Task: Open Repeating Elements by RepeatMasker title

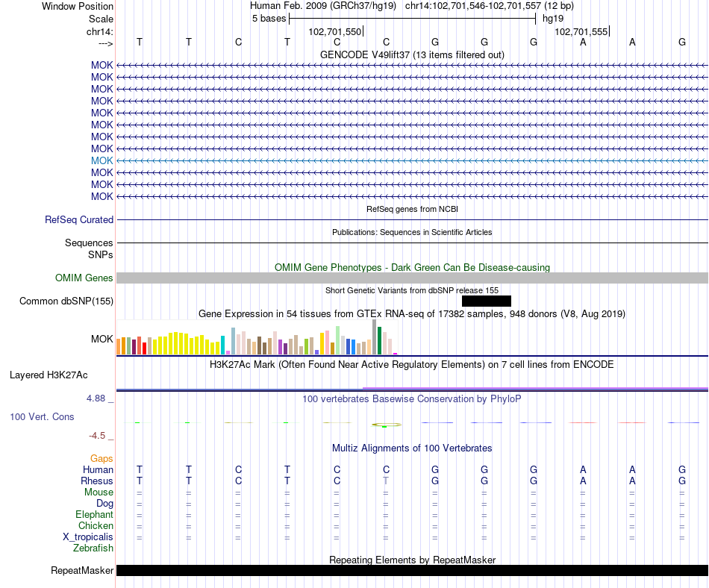Action: coord(412,560)
